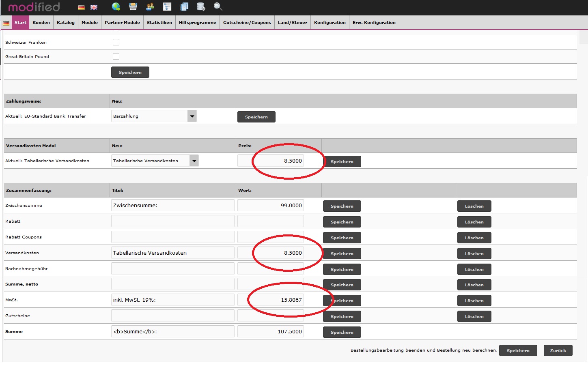Screen dimensions: 588x365
Task: Open the Gutscheine/Coupons menu
Action: (247, 23)
